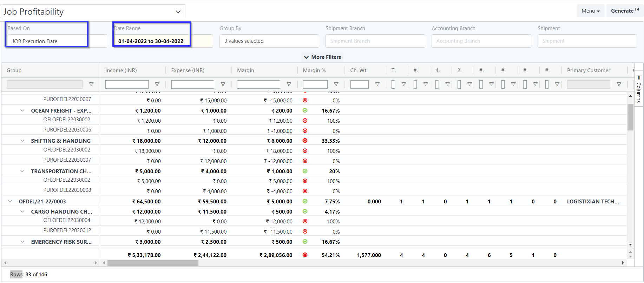Click red status icon for PUROFDEL22030012 row
This screenshot has width=644, height=283.
click(x=305, y=231)
